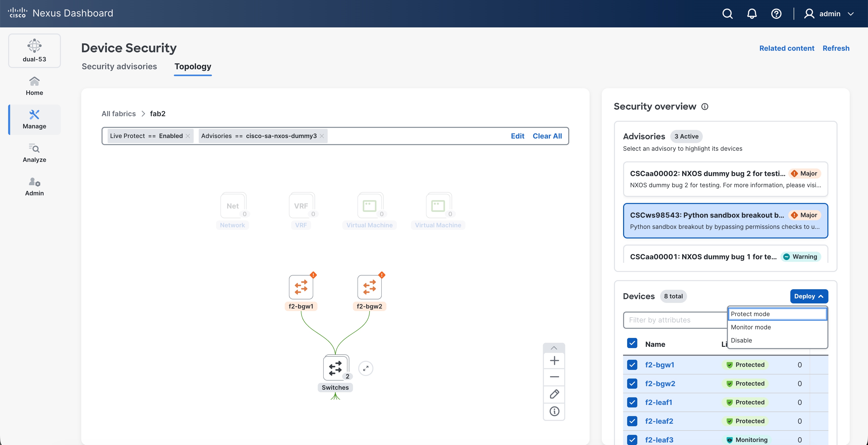Open the admin user menu
The image size is (868, 445).
point(829,14)
